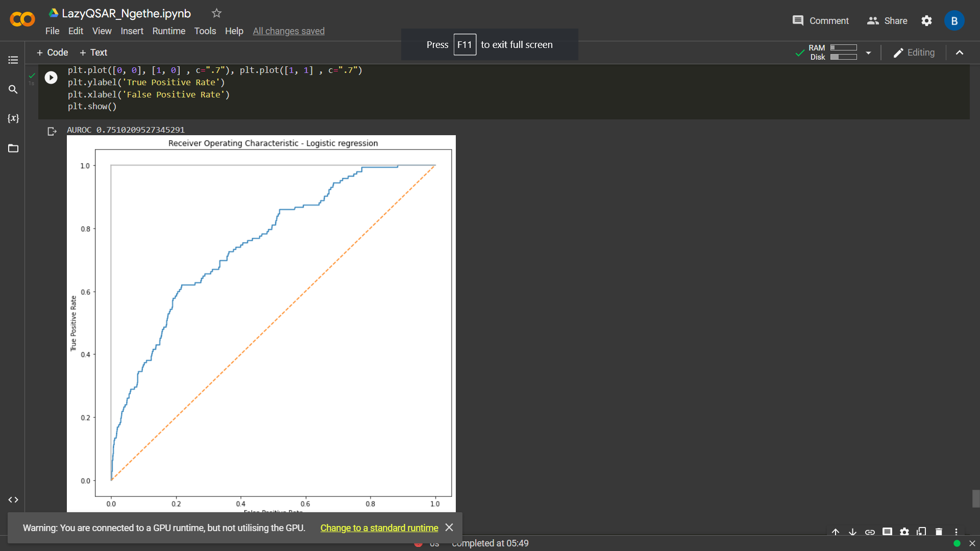980x551 pixels.
Task: Run the plotting code cell
Action: coord(51,78)
